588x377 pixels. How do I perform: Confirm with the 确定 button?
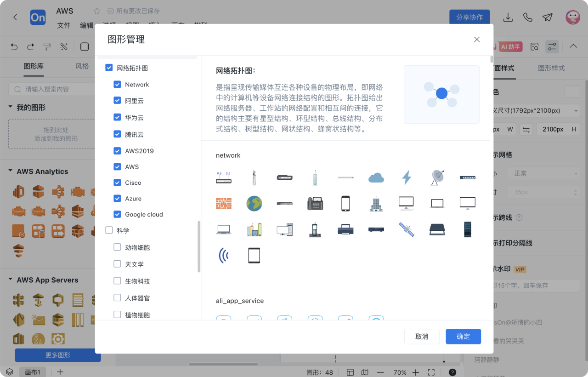463,337
